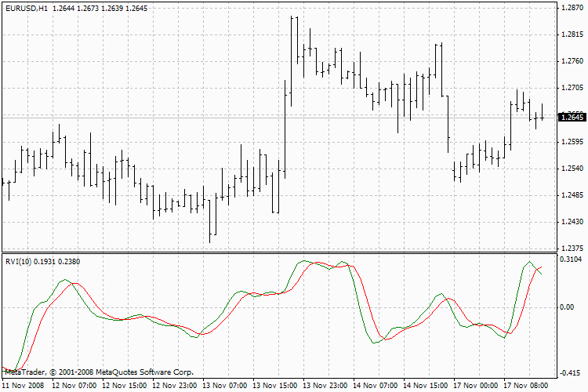Click the MetaQuotes Software Corp. copyright text
The image size is (588, 392).
tap(145, 372)
